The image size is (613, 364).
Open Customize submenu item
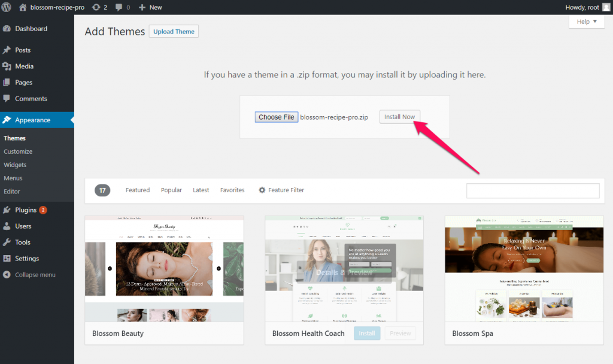pyautogui.click(x=18, y=151)
